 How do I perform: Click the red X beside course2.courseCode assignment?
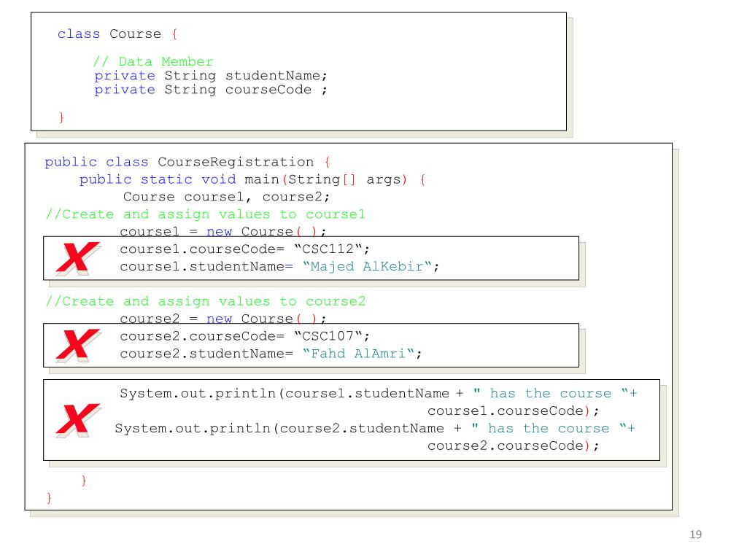[78, 346]
